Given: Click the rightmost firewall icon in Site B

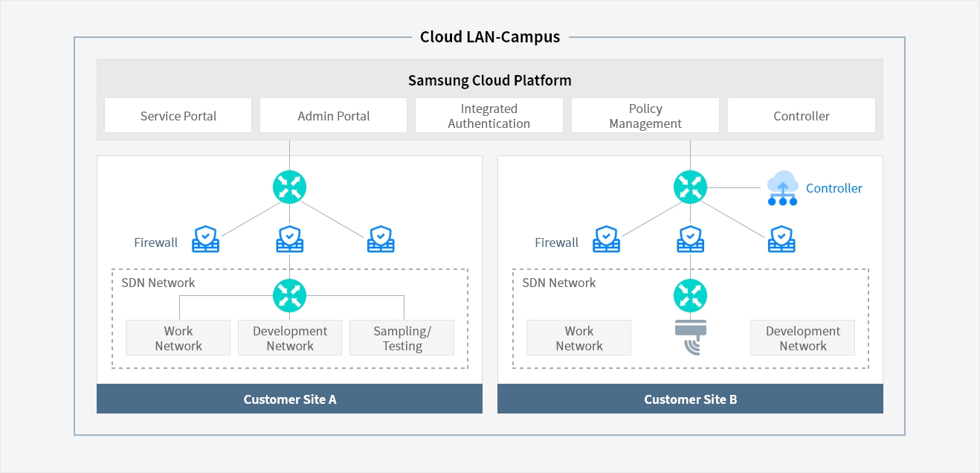Looking at the screenshot, I should (x=781, y=239).
